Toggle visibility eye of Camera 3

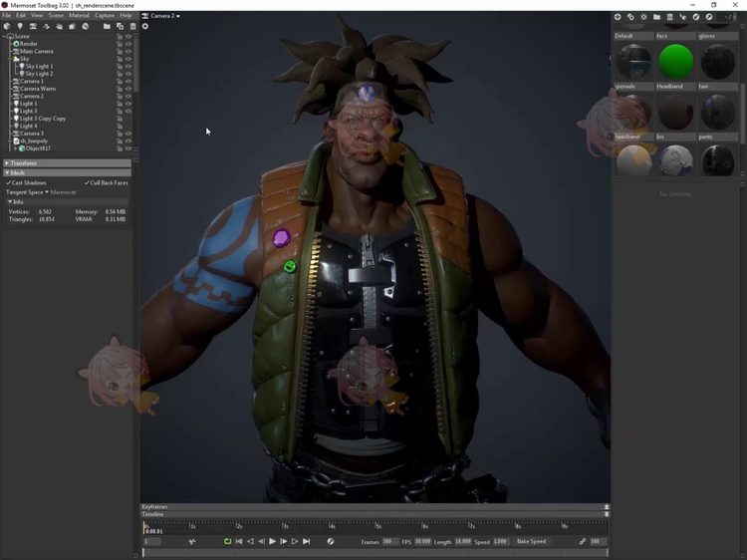pyautogui.click(x=128, y=134)
